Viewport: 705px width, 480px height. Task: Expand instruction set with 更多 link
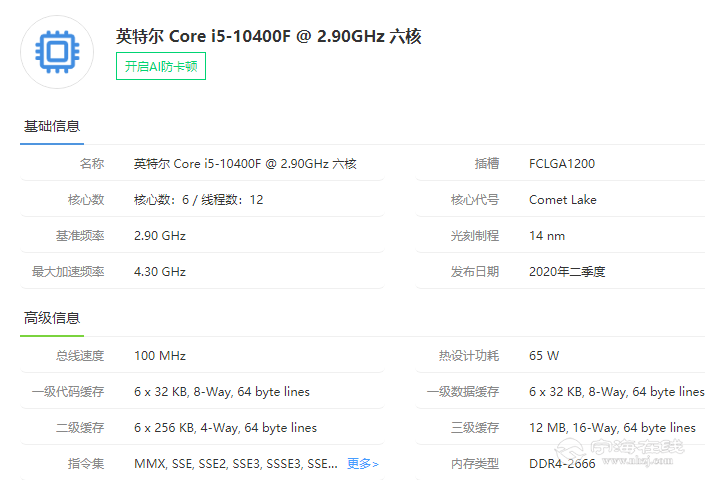(x=362, y=464)
